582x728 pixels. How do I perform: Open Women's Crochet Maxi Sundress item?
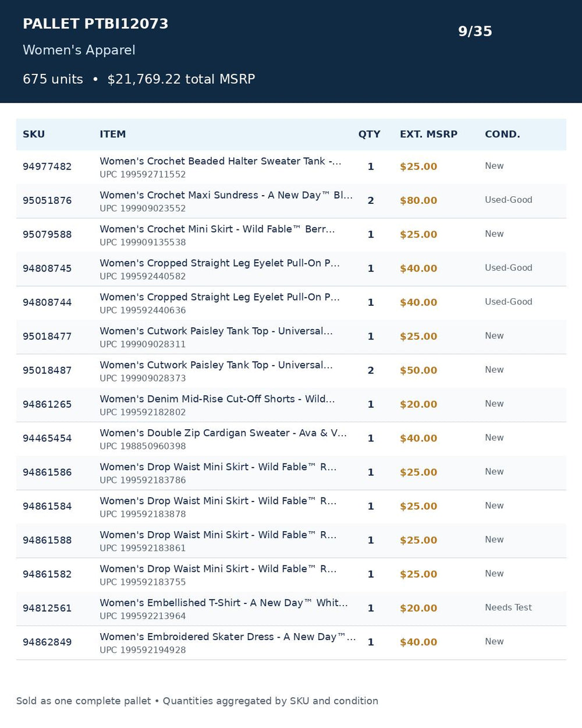coord(226,195)
